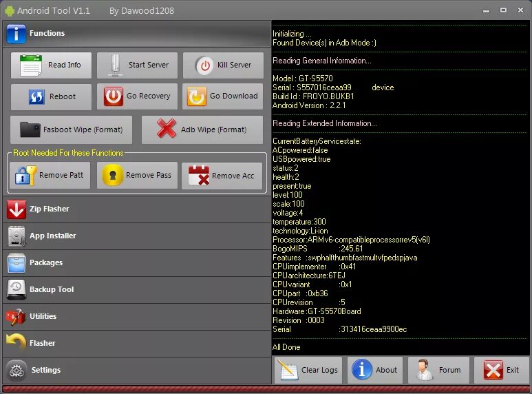Image resolution: width=532 pixels, height=394 pixels.
Task: Click the Clear Logs button text
Action: 319,370
